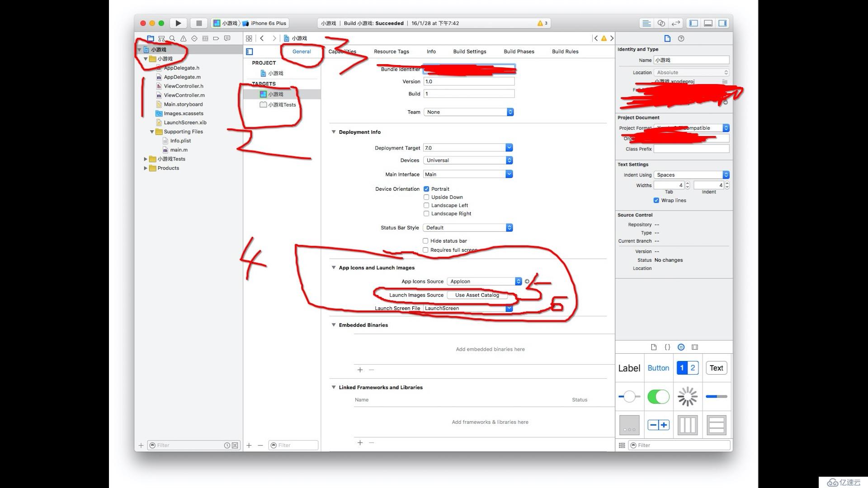The height and width of the screenshot is (488, 868).
Task: Switch to the Build Settings tab
Action: (x=470, y=52)
